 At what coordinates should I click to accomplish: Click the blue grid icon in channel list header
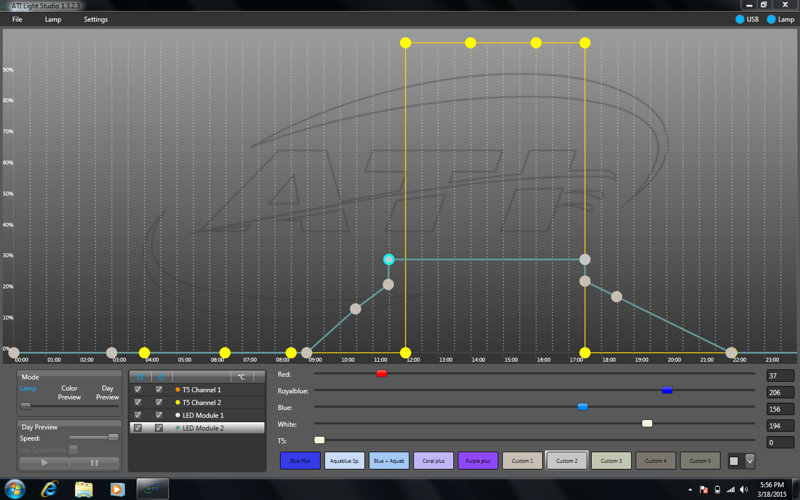(x=139, y=377)
